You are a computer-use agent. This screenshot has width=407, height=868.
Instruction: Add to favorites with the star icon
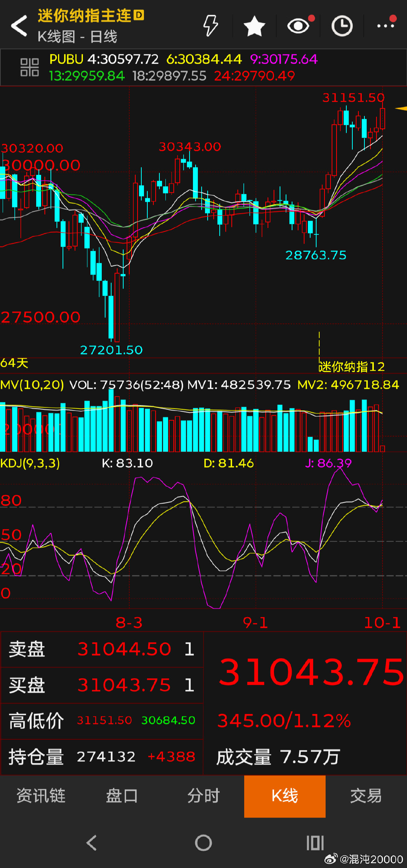point(254,26)
